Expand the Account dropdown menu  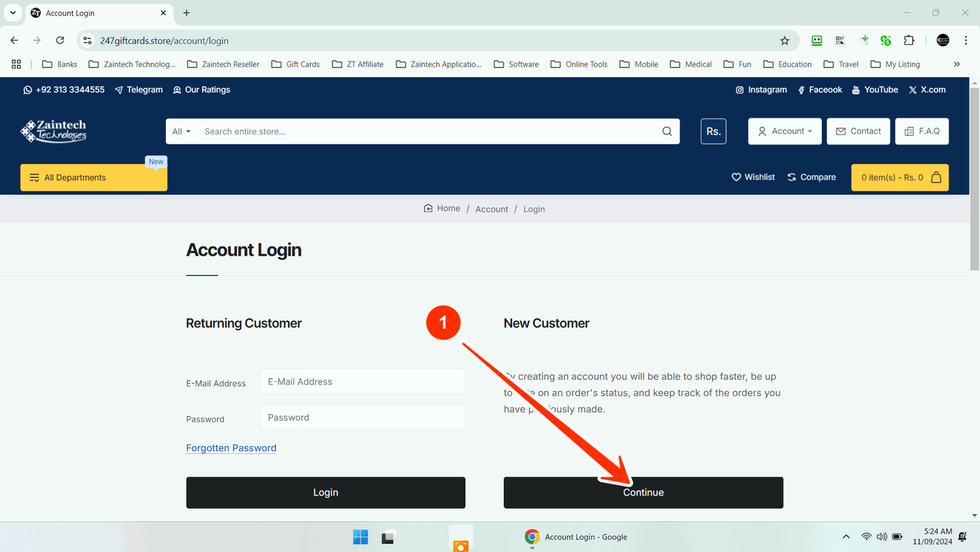[785, 132]
